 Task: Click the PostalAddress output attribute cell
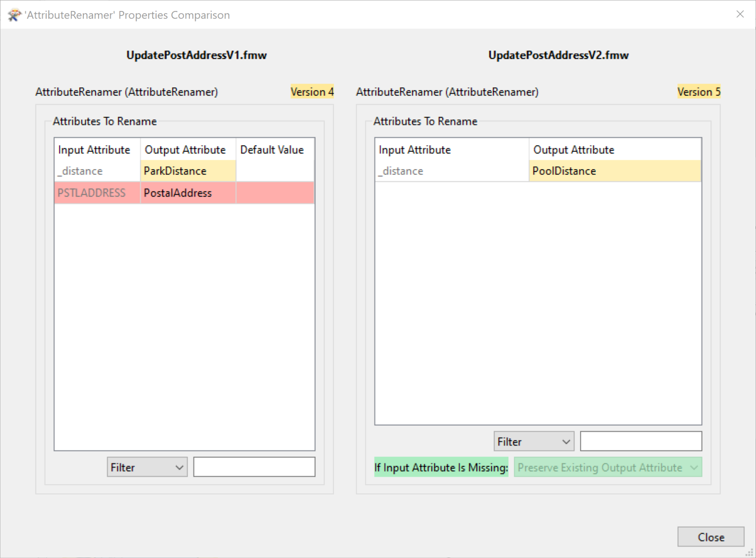[x=178, y=193]
